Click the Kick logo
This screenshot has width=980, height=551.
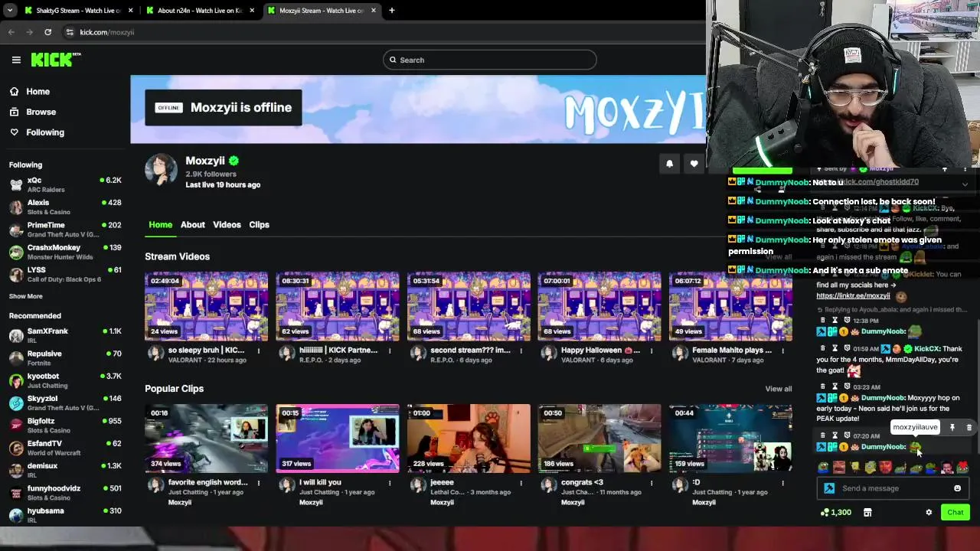coord(55,60)
